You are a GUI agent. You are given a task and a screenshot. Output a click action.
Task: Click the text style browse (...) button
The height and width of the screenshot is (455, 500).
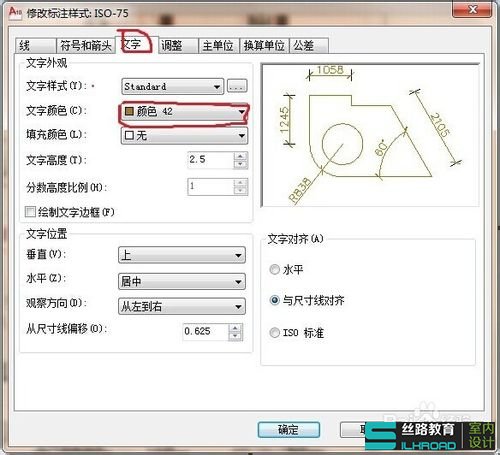pyautogui.click(x=237, y=86)
